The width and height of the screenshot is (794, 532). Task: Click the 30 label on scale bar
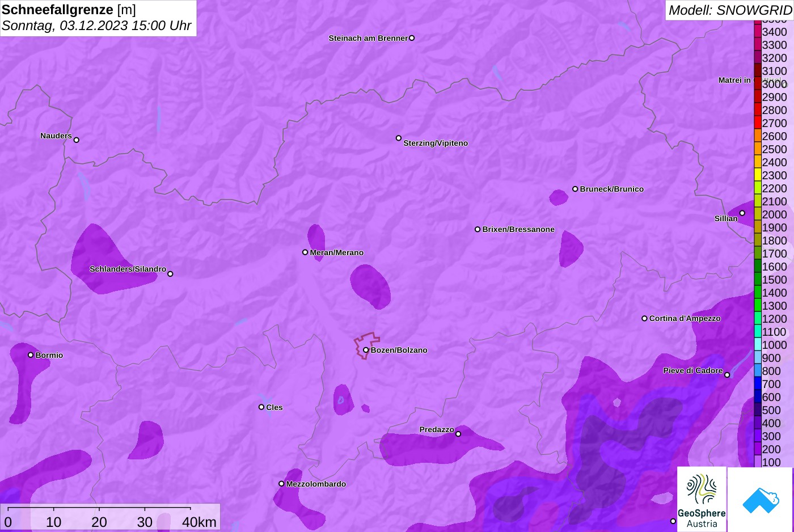(x=145, y=522)
